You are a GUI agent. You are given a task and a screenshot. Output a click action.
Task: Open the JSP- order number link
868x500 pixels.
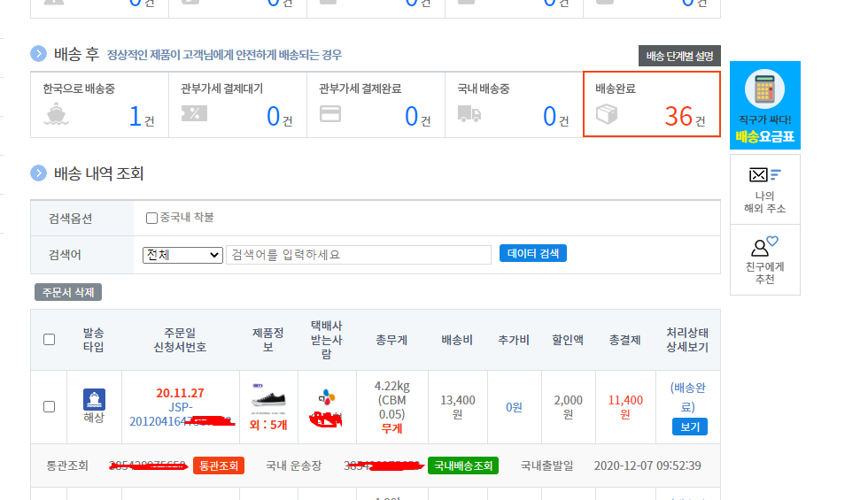click(180, 414)
